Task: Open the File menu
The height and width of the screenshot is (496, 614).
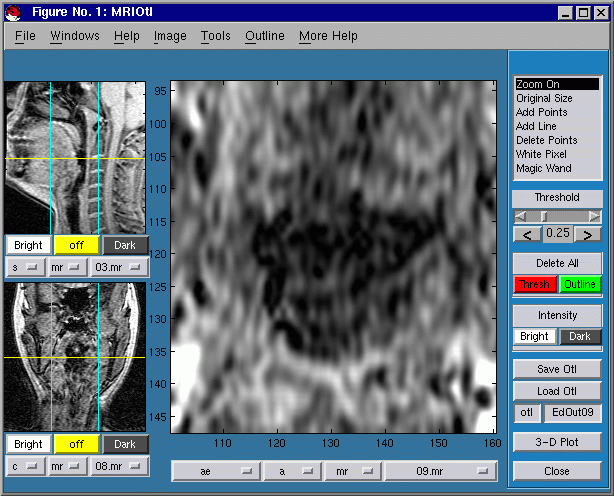Action: click(x=25, y=36)
